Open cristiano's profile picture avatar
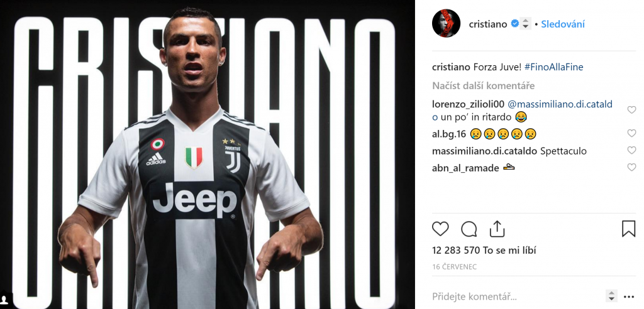644x309 pixels. (x=446, y=23)
